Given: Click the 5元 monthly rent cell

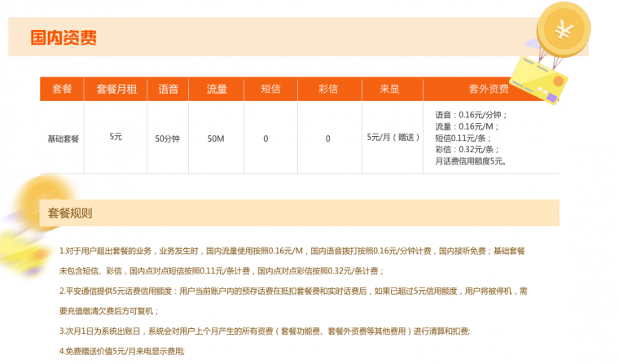Looking at the screenshot, I should (116, 137).
